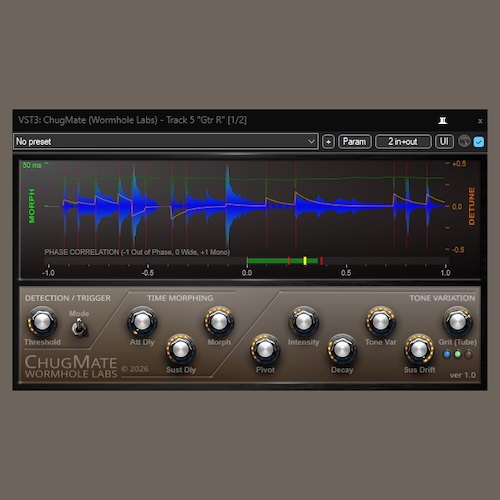Screen dimensions: 500x500
Task: Open the 2 in+out routing button
Action: click(403, 142)
